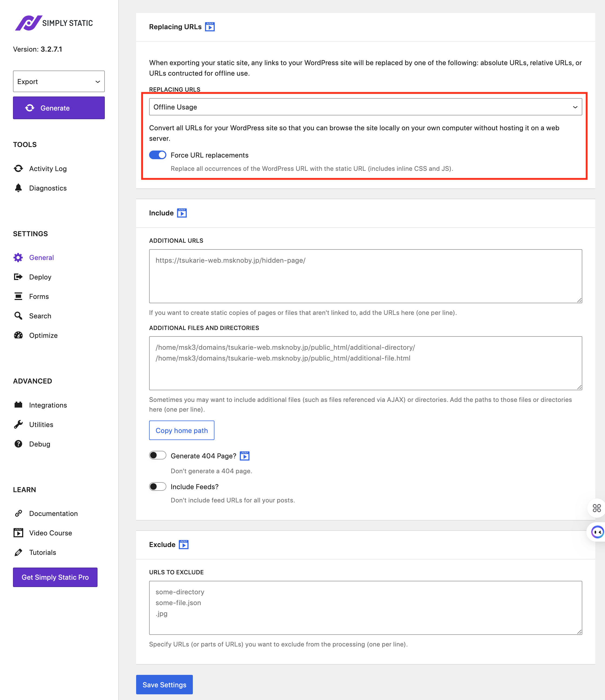
Task: Click Save Settings button
Action: coord(164,684)
